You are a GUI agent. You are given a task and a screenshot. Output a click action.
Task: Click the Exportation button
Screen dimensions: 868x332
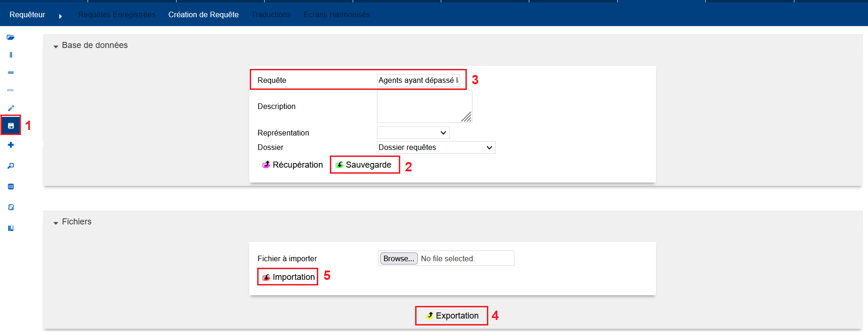(452, 316)
